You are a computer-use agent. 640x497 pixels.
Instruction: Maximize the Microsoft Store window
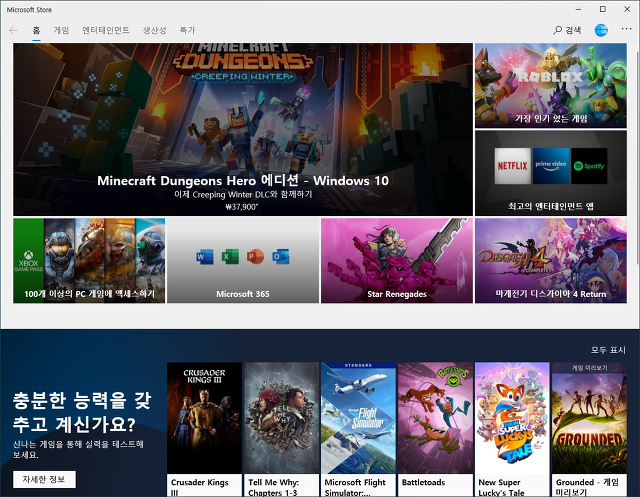(x=602, y=9)
